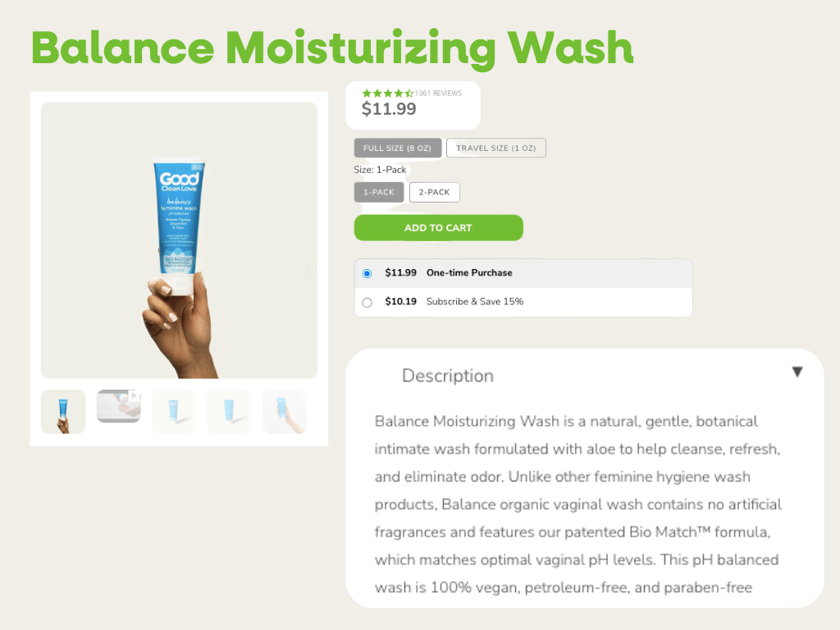The image size is (840, 630).
Task: Click the green star rating icons
Action: click(x=387, y=94)
